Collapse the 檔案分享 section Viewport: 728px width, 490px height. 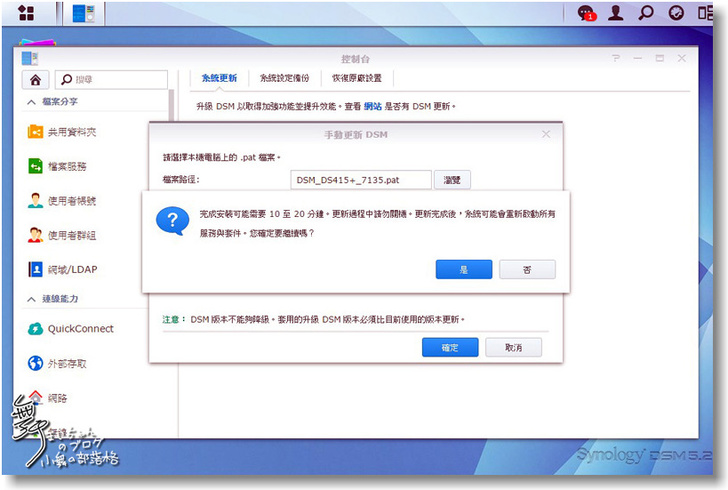pos(31,102)
